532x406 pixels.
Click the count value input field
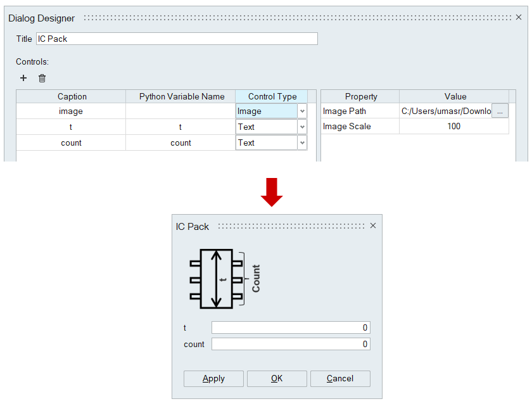click(291, 344)
